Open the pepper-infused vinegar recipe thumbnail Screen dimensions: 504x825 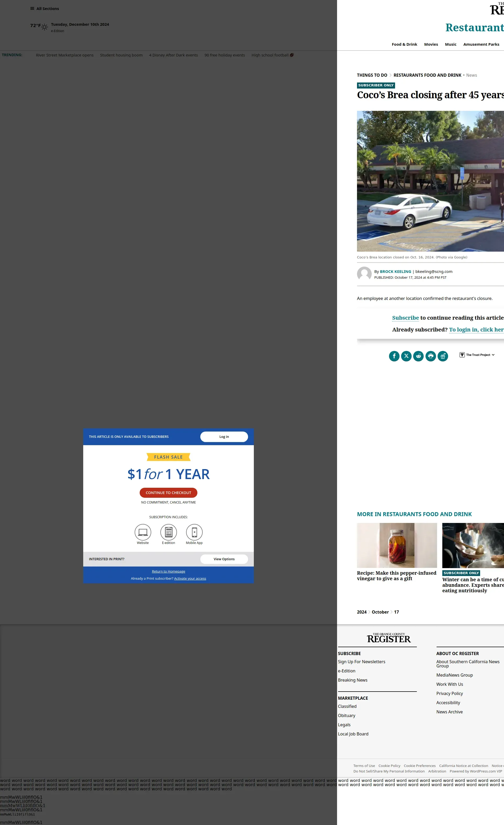(x=397, y=545)
